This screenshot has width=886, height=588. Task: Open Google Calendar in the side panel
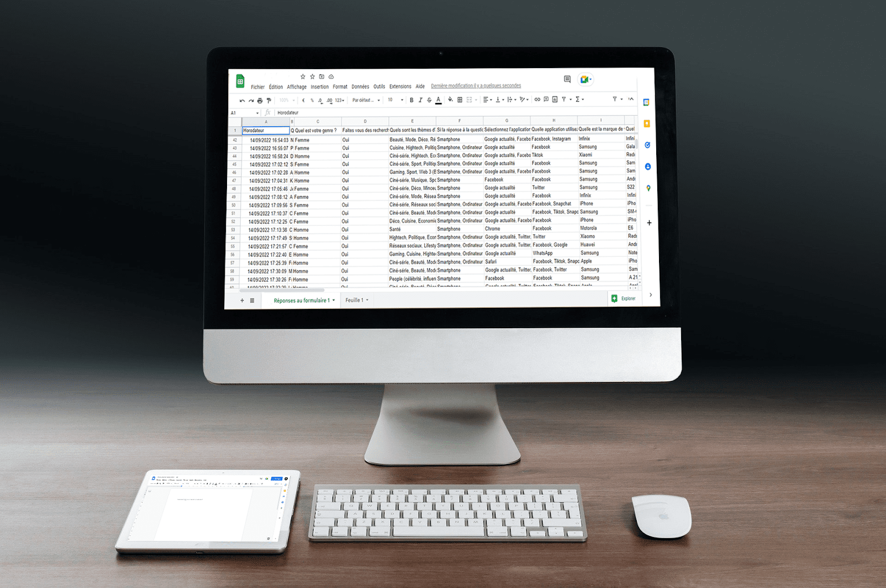tap(646, 102)
